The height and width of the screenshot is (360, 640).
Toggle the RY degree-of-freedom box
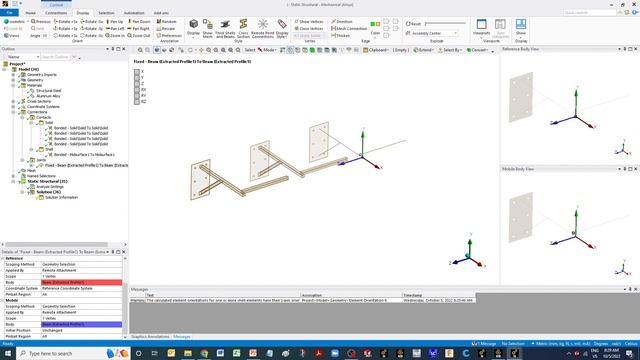137,96
